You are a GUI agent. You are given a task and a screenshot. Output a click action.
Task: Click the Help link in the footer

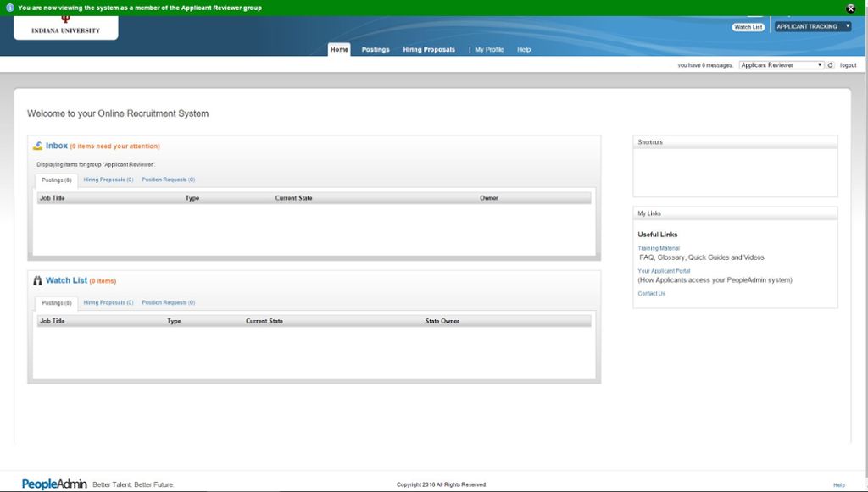(839, 485)
